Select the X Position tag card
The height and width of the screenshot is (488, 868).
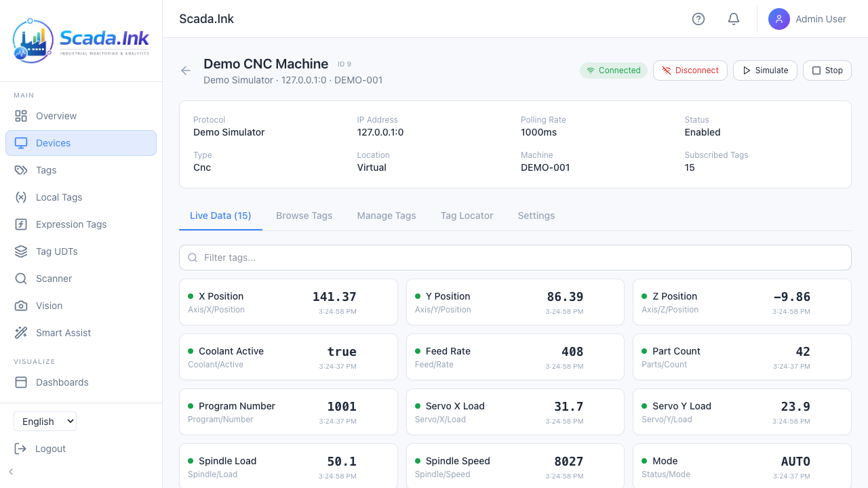(288, 302)
